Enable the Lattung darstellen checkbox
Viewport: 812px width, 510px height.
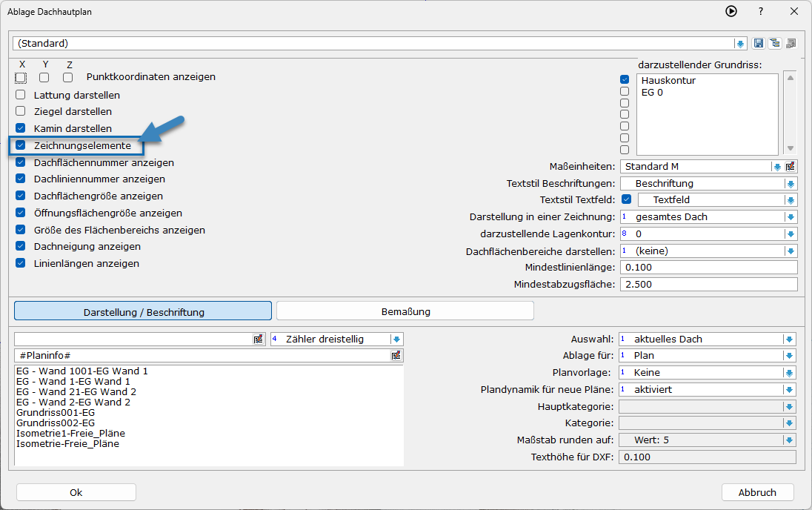coord(21,95)
